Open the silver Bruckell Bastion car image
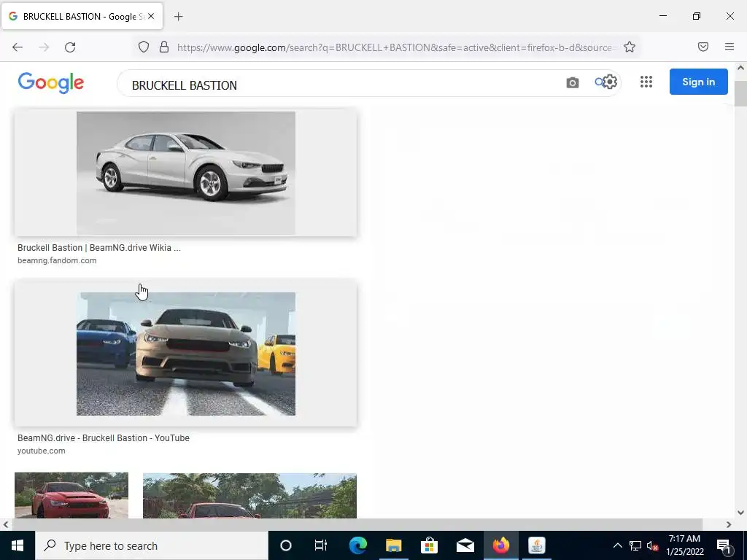 click(186, 173)
